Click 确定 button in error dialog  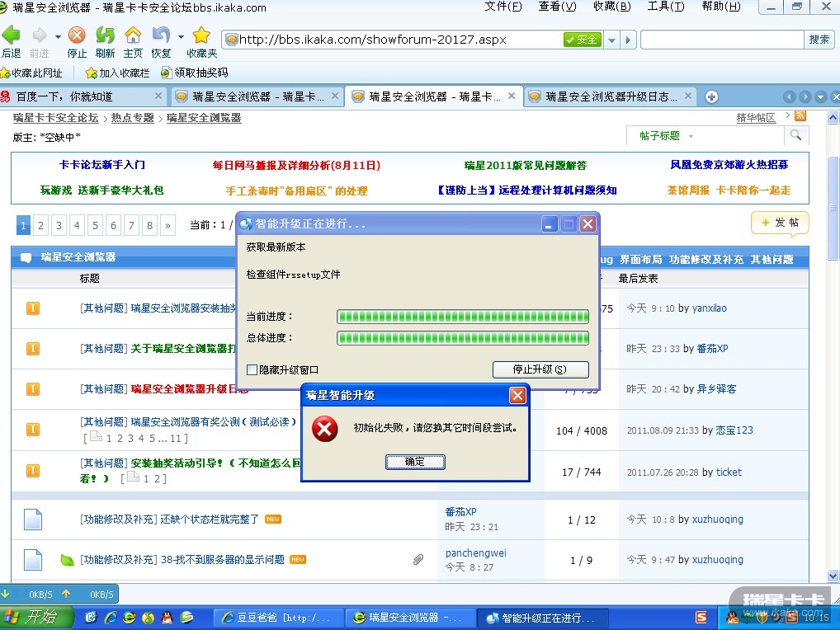(x=415, y=462)
